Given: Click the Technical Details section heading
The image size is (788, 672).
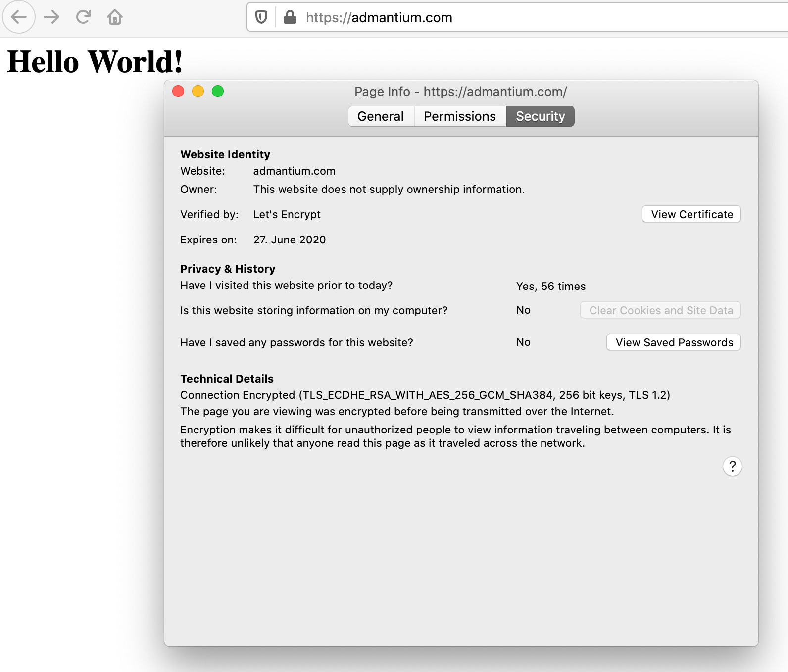Looking at the screenshot, I should (227, 379).
